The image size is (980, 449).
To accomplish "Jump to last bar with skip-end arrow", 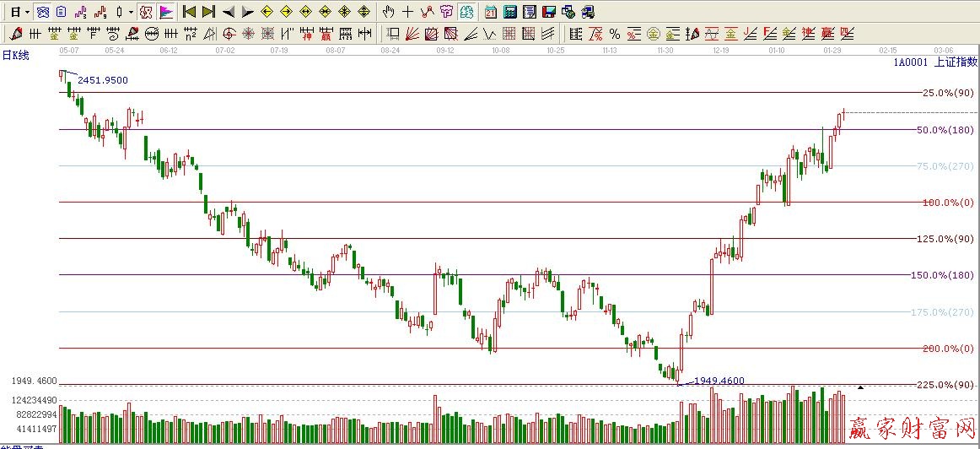I will [208, 12].
